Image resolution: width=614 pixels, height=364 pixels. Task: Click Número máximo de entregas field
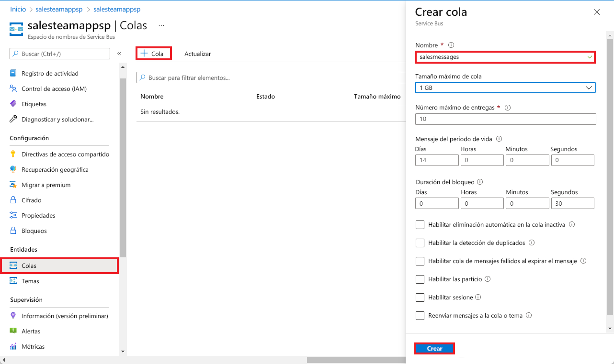pyautogui.click(x=506, y=119)
